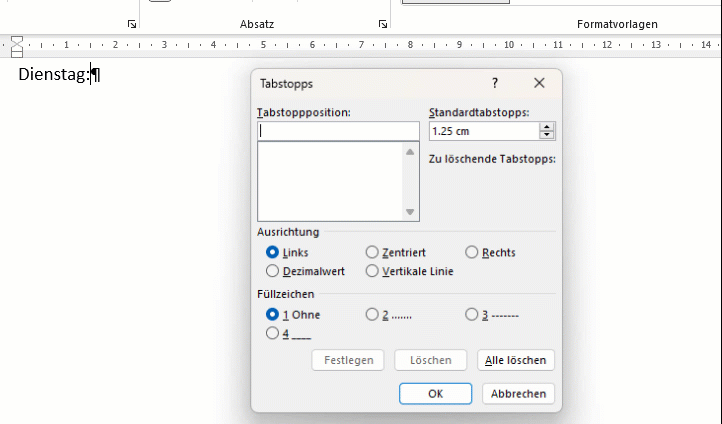Viewport: 722px width, 424px height.
Task: Select Dezimalwert alignment option
Action: point(272,271)
